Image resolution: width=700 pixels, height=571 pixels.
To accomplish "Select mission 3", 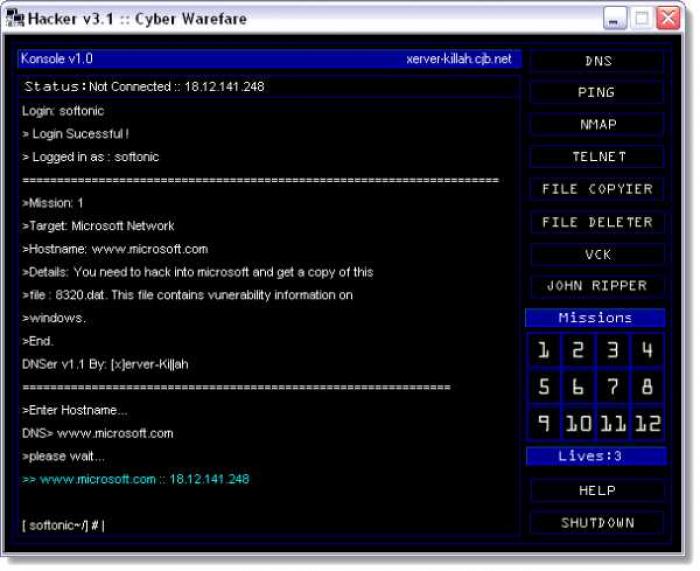I will click(613, 350).
